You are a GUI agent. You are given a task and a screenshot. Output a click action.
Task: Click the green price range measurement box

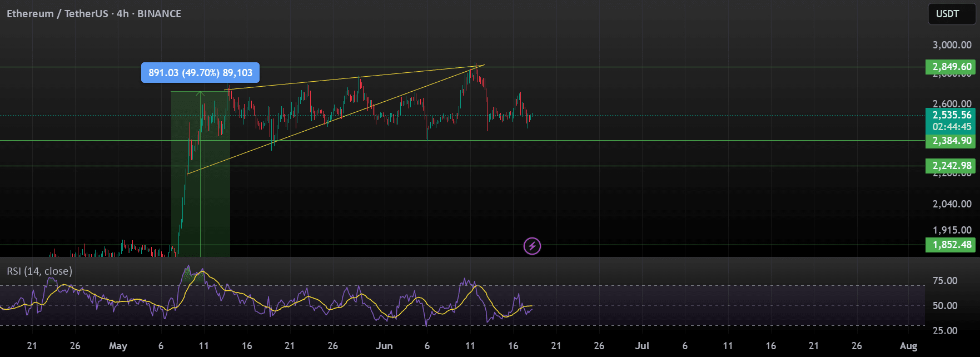[x=200, y=172]
